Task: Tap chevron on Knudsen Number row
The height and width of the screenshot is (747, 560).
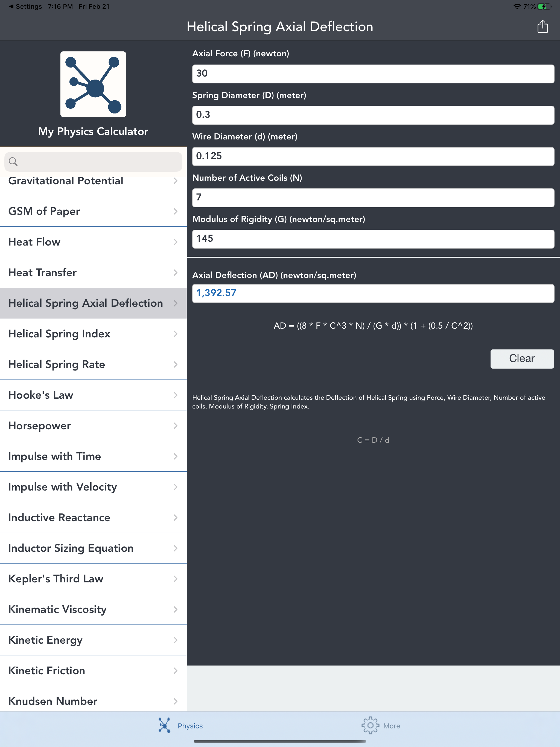Action: (175, 701)
